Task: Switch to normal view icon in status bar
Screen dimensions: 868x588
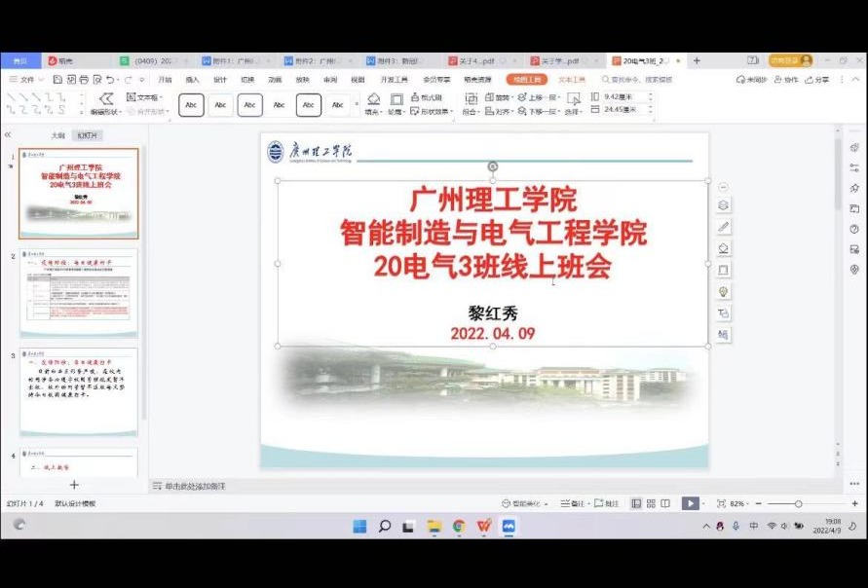Action: (x=636, y=503)
